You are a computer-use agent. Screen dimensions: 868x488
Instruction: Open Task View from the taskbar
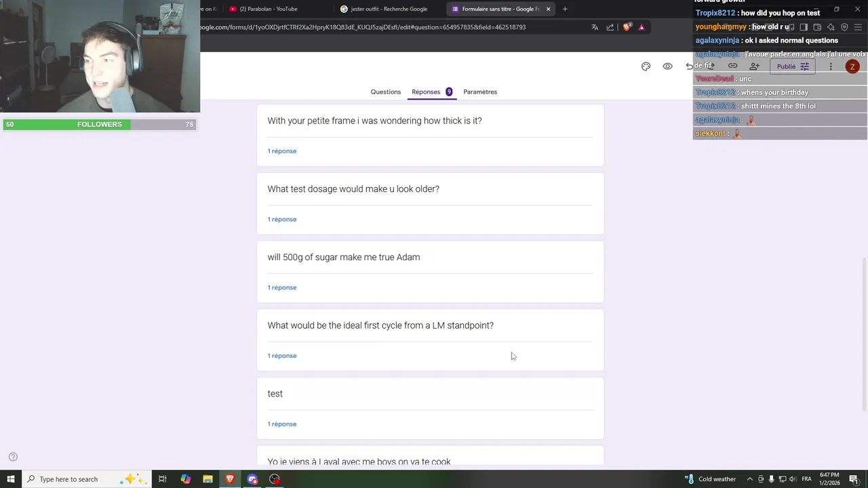coord(163,479)
